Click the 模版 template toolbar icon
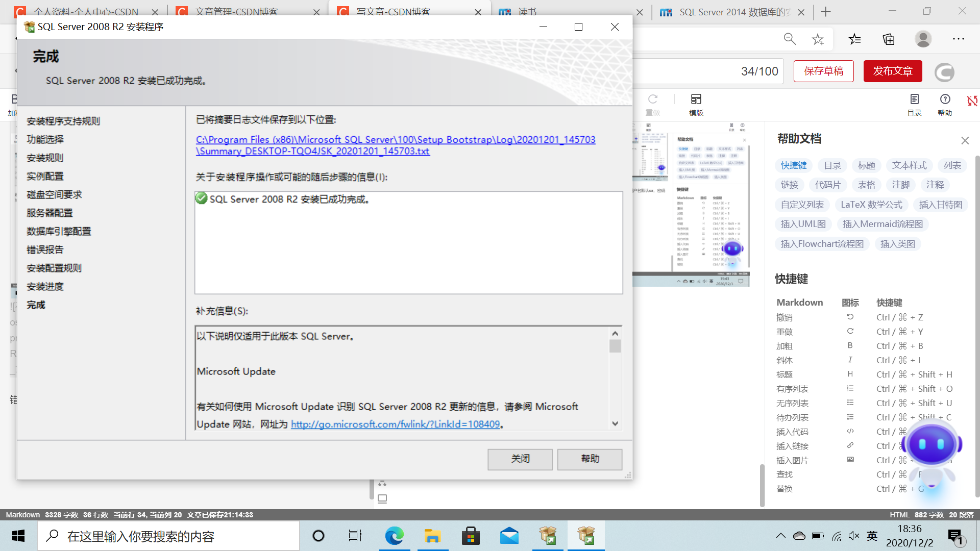Image resolution: width=980 pixels, height=551 pixels. tap(696, 105)
